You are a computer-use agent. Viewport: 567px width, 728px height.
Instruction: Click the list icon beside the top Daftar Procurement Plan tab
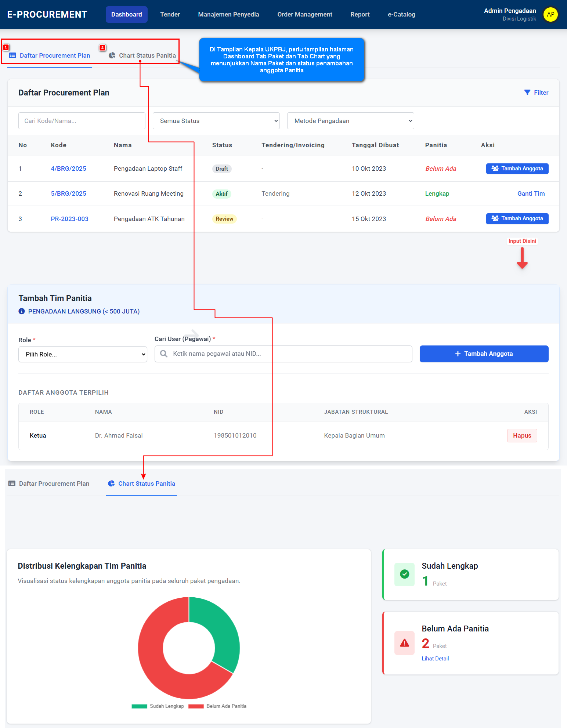click(x=12, y=55)
